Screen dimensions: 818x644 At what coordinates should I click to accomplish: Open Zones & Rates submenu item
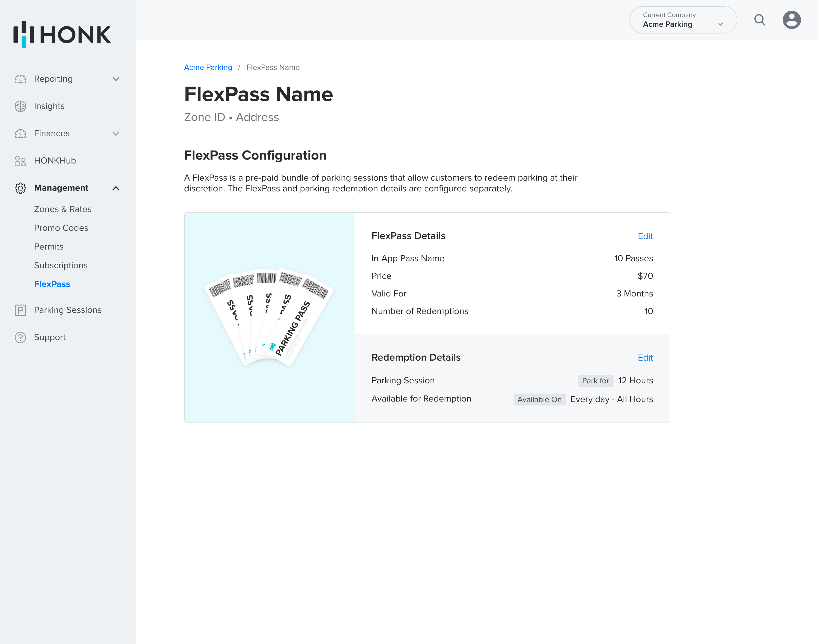pos(62,209)
